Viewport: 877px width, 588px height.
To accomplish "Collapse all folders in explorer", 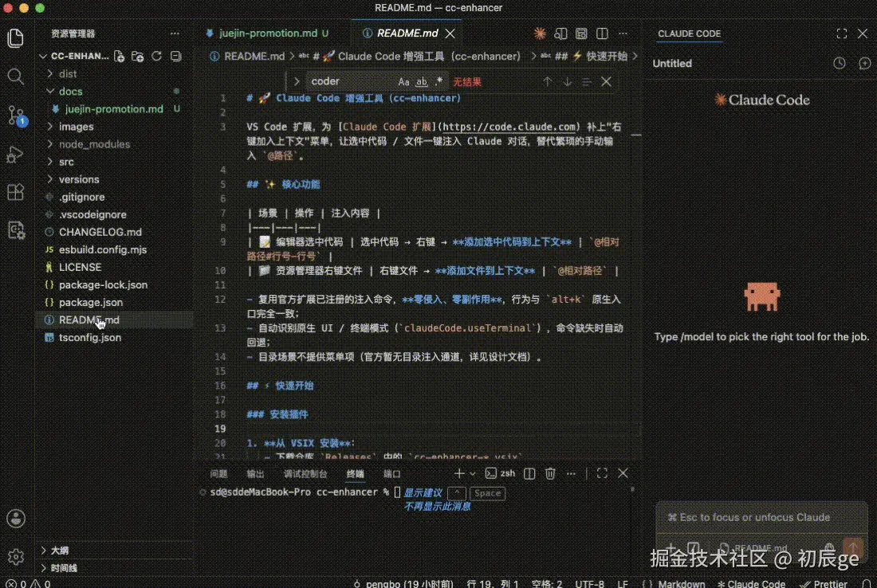I will point(175,56).
